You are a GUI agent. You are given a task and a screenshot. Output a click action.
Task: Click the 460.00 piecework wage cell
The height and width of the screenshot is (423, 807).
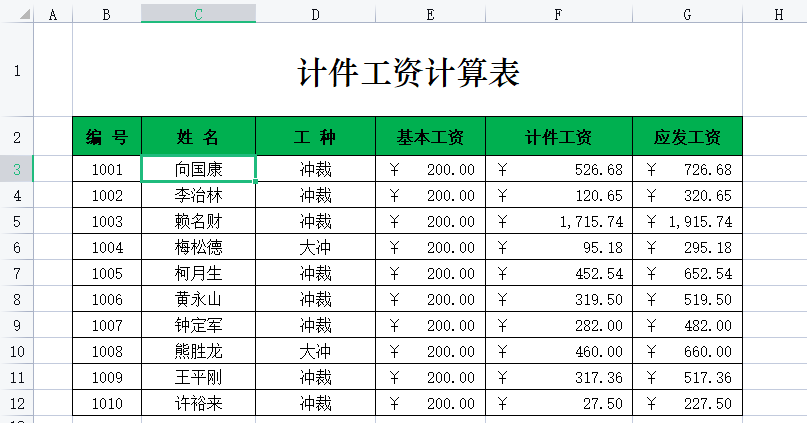tap(558, 351)
